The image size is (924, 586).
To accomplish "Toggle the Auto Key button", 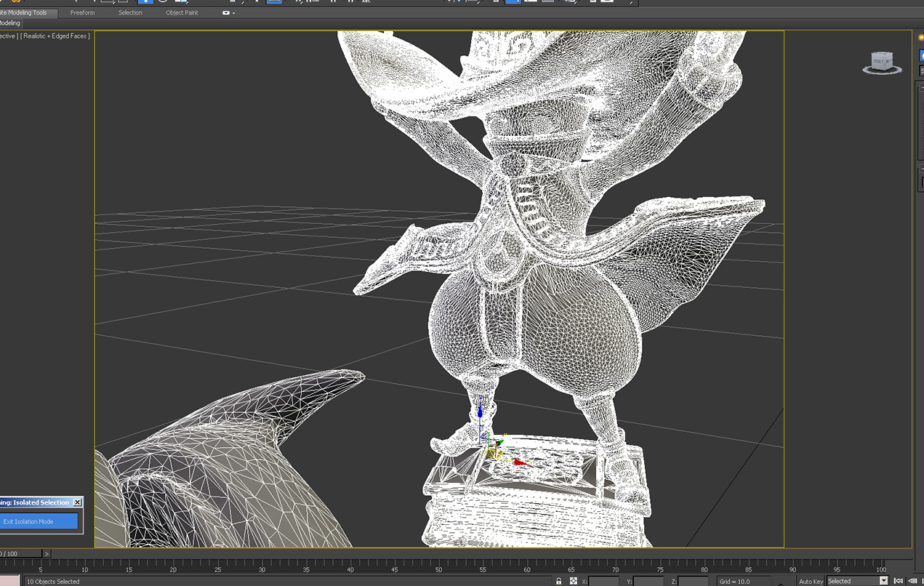I will [x=811, y=581].
